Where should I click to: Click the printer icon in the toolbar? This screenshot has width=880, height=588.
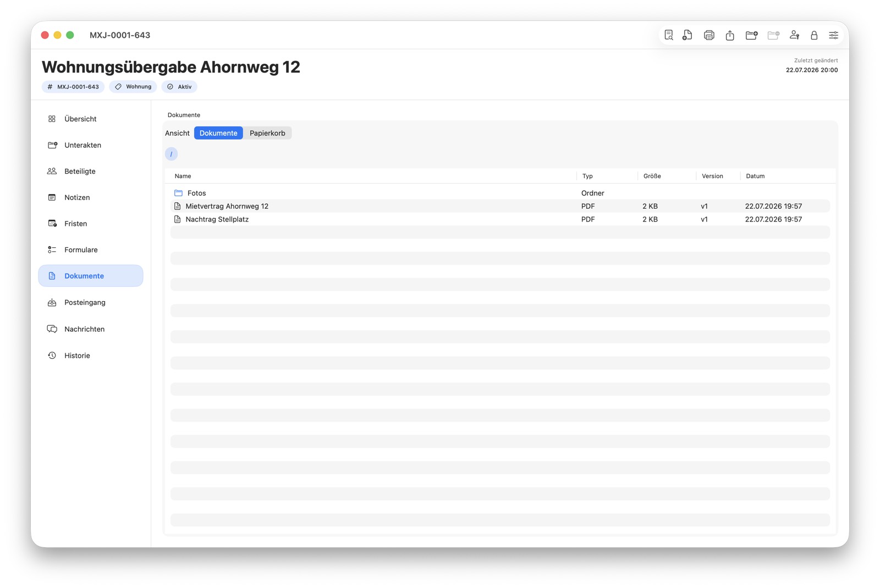[x=709, y=35]
